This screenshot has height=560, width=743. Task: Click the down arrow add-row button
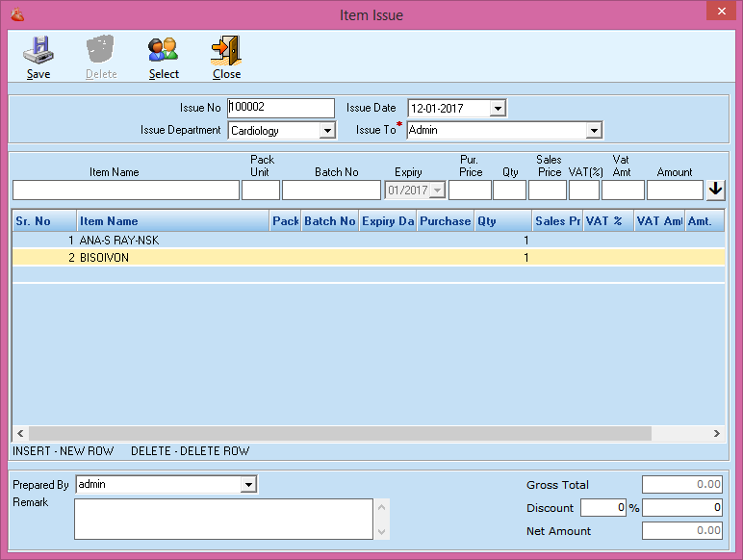coord(715,191)
